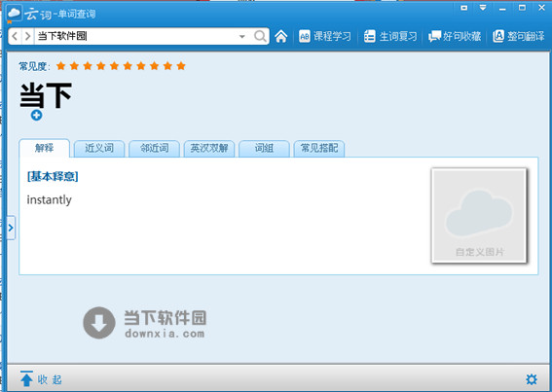This screenshot has height=392, width=552.
Task: Minimize the 云词 window
Action: 502,8
